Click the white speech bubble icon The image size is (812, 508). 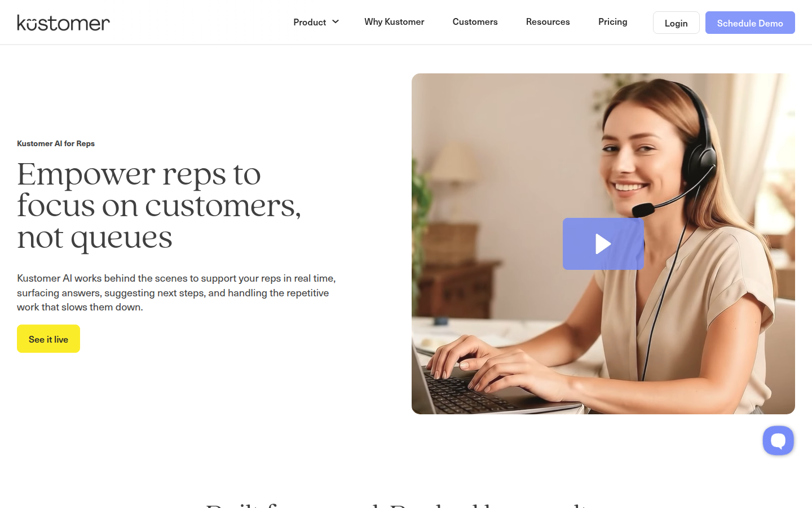[x=778, y=440]
